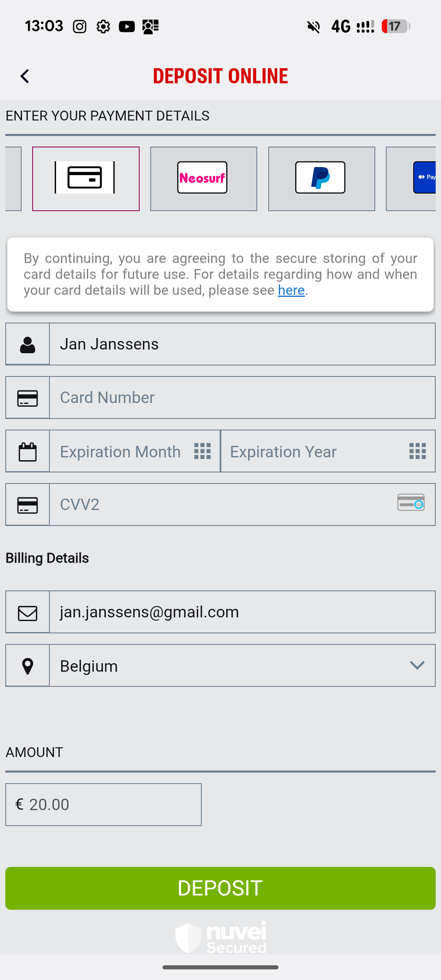Focus the Card Number field
The image size is (441, 980).
tap(242, 398)
